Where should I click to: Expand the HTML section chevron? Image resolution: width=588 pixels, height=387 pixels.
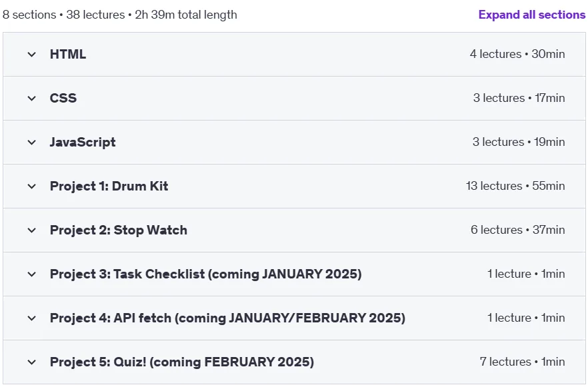[x=32, y=55]
